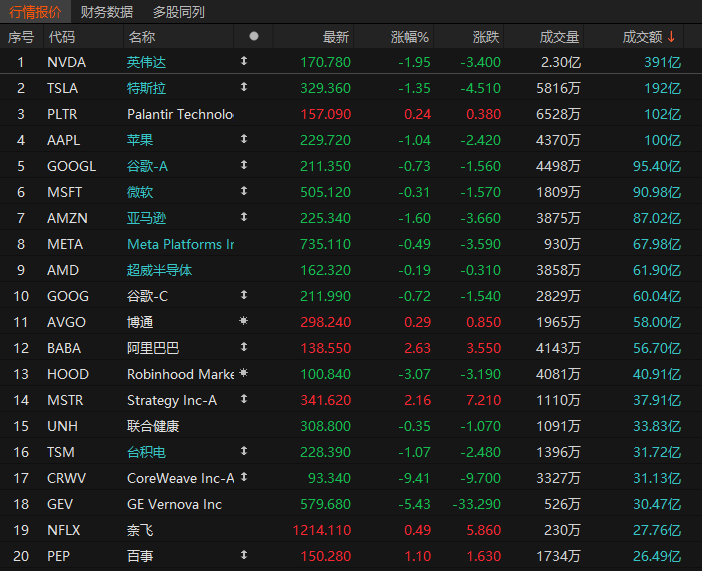Click the marker icon in TSM row

tap(244, 450)
